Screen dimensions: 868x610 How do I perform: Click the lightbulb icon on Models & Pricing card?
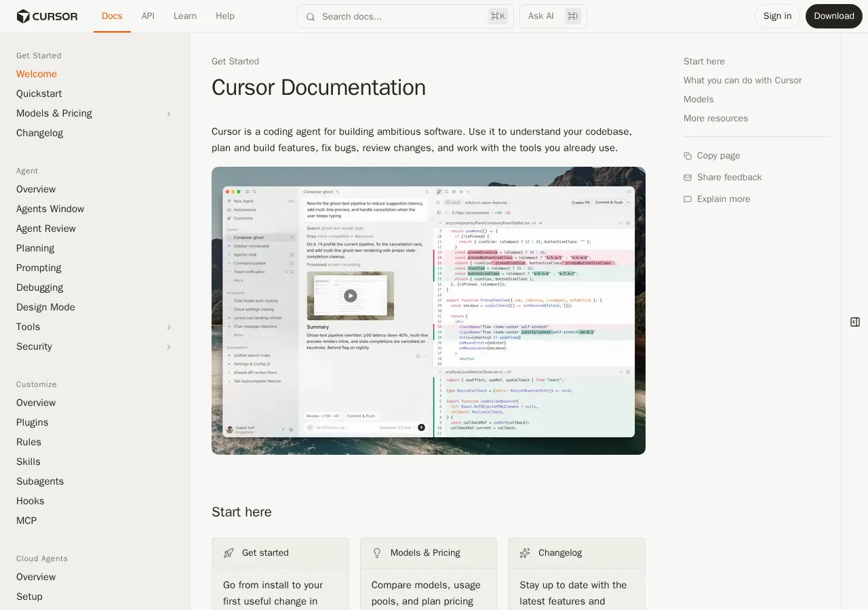pos(377,553)
